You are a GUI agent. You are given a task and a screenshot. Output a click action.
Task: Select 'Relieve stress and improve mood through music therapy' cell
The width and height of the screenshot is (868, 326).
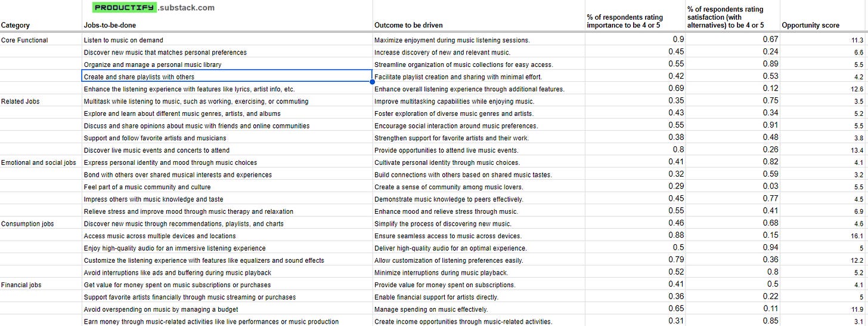pyautogui.click(x=227, y=211)
